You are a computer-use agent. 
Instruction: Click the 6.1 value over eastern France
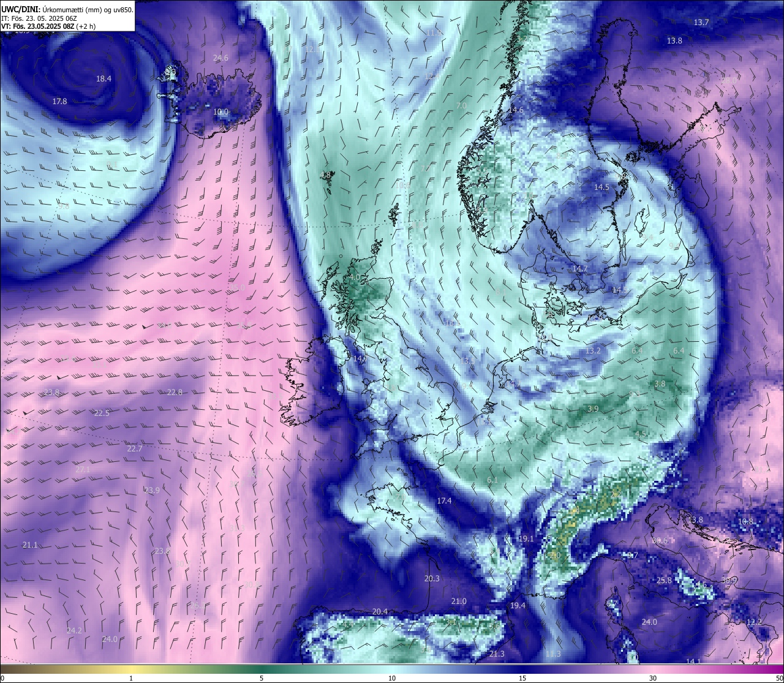click(x=492, y=480)
